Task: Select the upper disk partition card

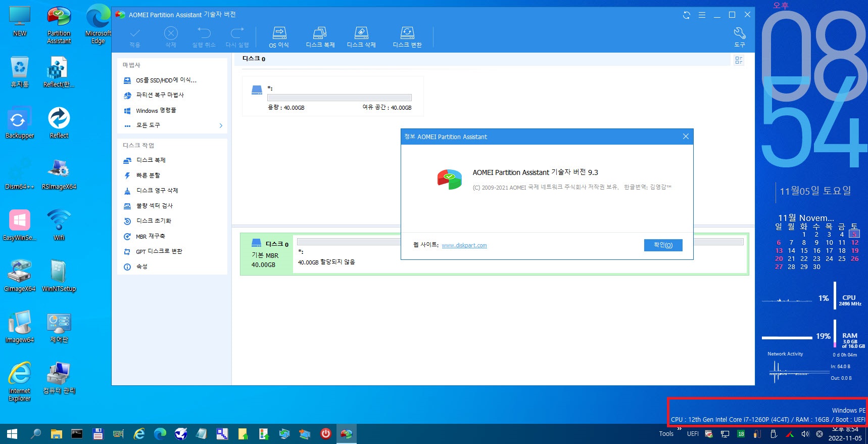Action: click(332, 96)
